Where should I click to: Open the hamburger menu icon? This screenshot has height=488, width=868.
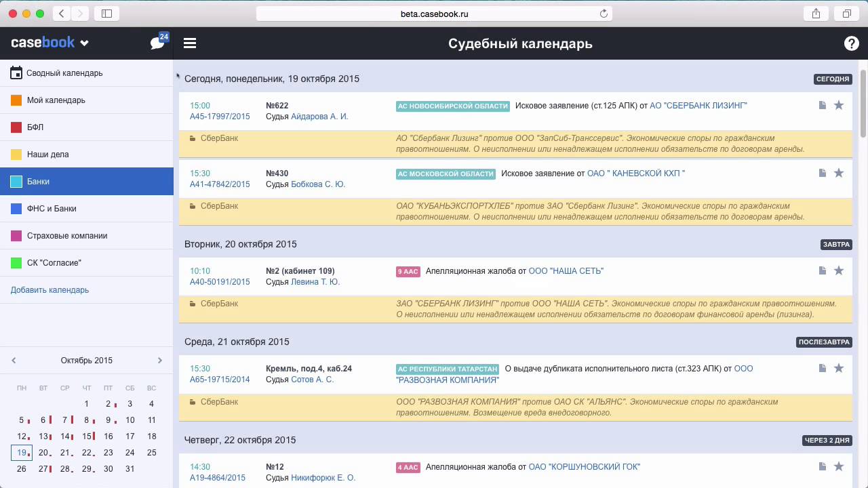point(190,43)
